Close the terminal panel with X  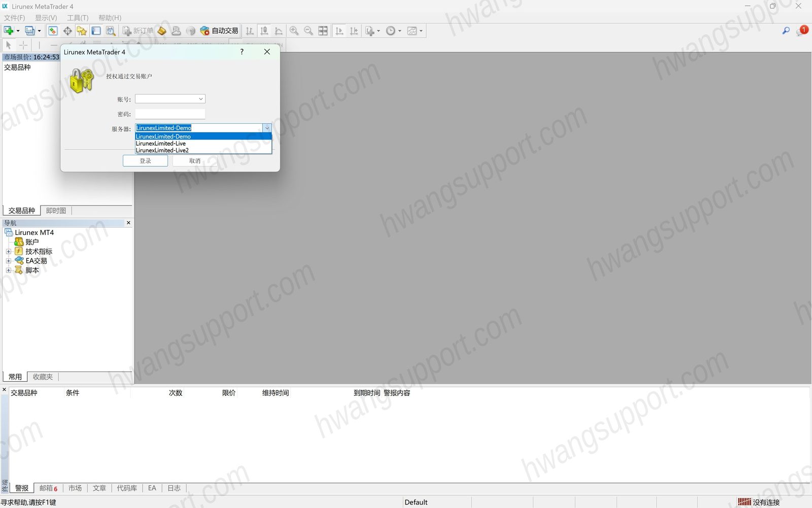tap(4, 390)
